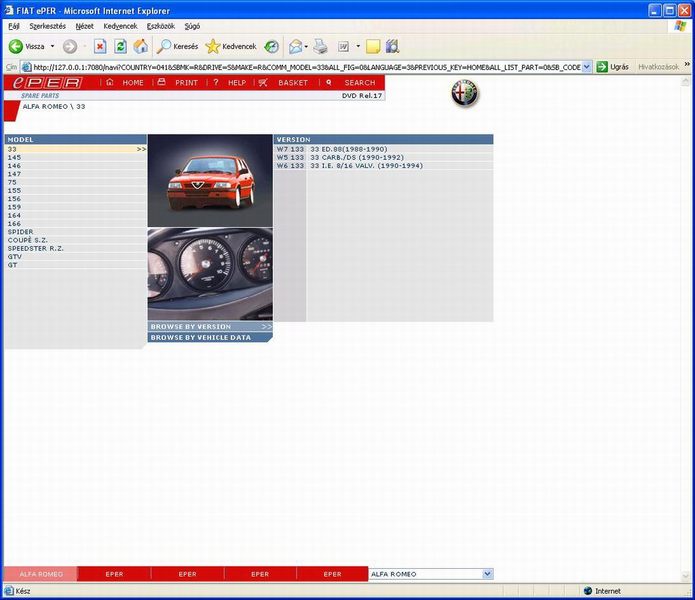Open the Nézet menu
Viewport: 695px width, 600px height.
tap(84, 26)
